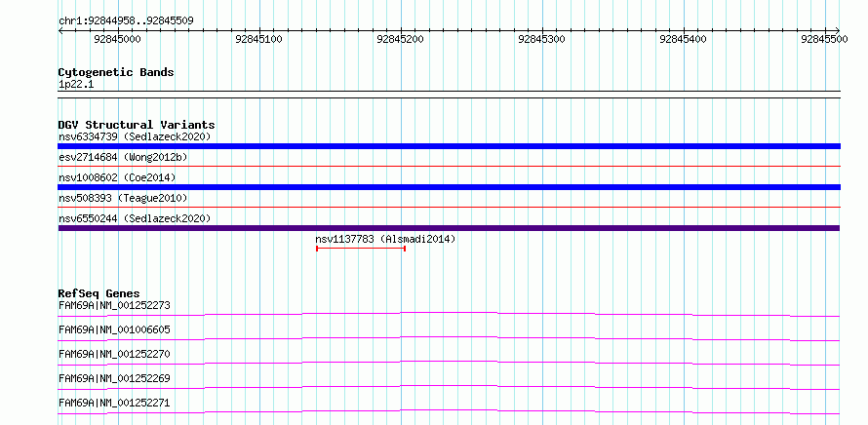Click the 92845300 ruler tick label
868x425 pixels.
(542, 39)
